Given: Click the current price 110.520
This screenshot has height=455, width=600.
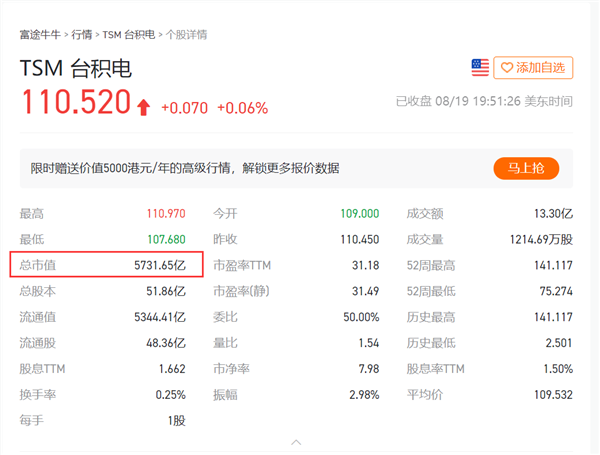Looking at the screenshot, I should [76, 101].
